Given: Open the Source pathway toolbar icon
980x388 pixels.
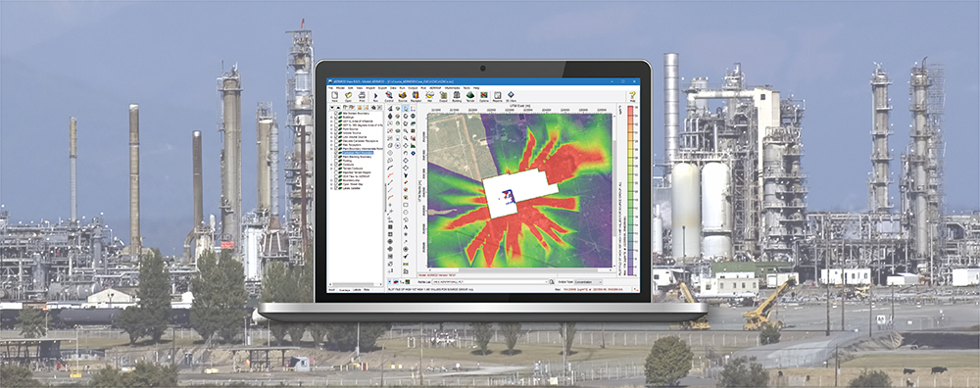Looking at the screenshot, I should coord(403,96).
